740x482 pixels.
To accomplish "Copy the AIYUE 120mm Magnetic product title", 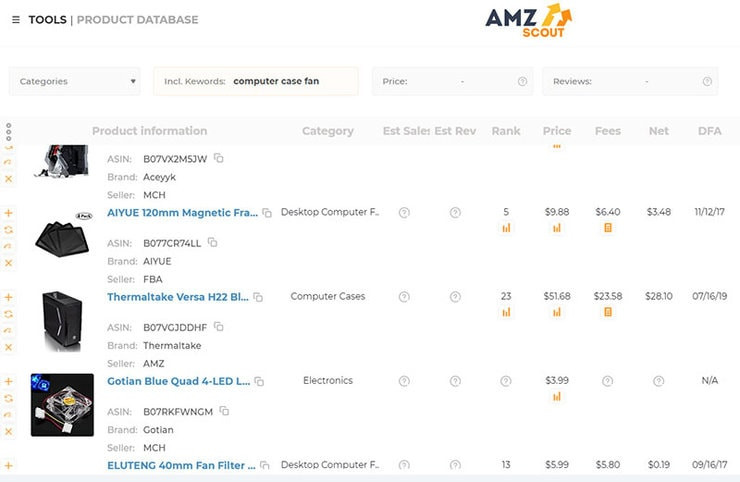I will (x=267, y=213).
